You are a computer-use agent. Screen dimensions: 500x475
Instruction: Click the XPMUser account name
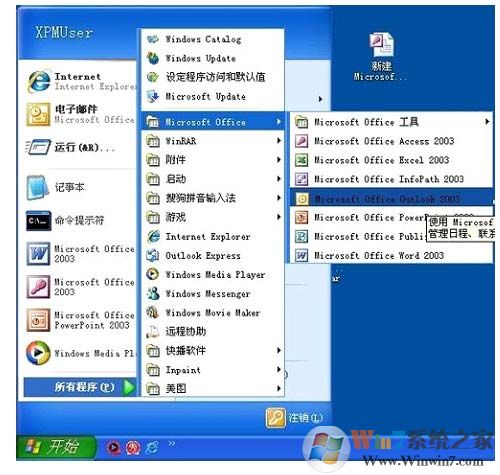point(64,33)
